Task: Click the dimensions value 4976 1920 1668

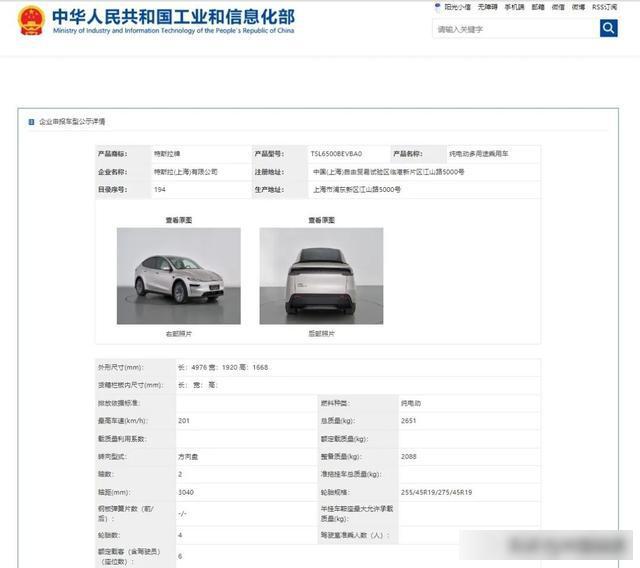Action: click(x=223, y=367)
